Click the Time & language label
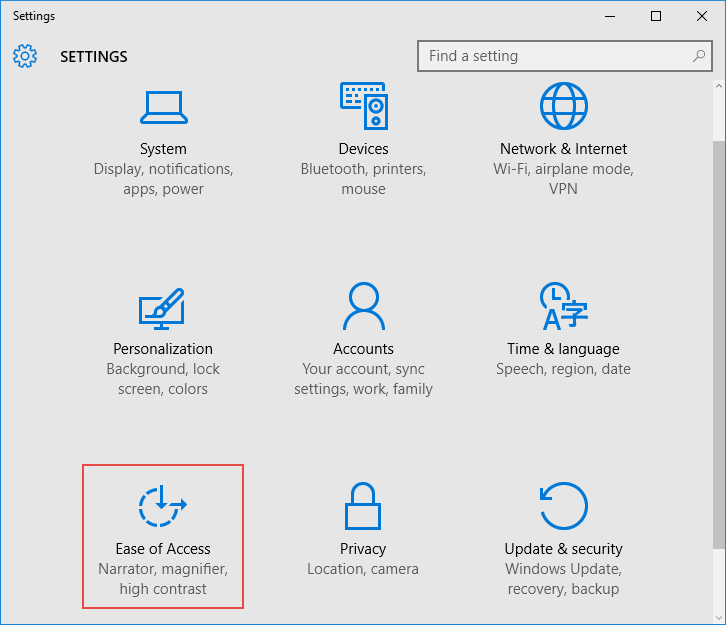 (x=563, y=349)
